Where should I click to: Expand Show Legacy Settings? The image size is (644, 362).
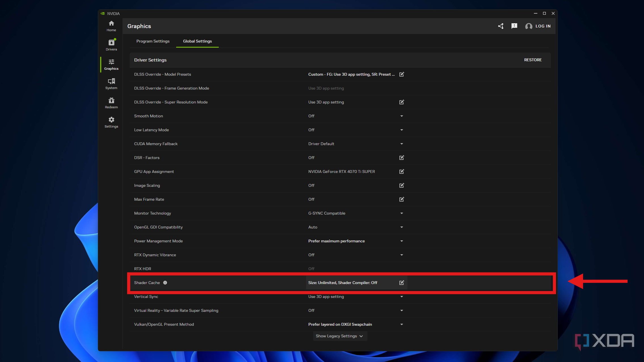pos(340,336)
